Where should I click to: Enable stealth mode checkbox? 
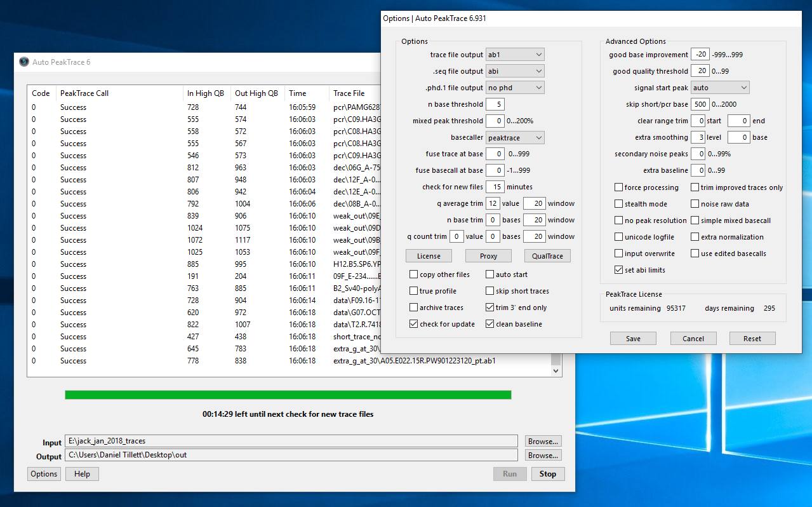point(619,204)
